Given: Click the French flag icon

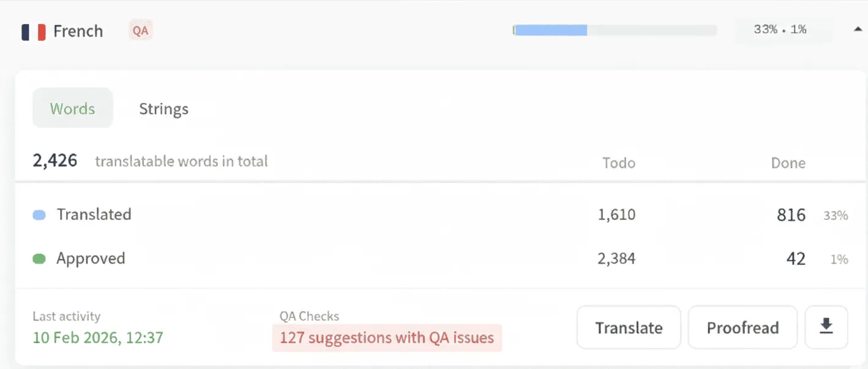Looking at the screenshot, I should pyautogui.click(x=34, y=31).
